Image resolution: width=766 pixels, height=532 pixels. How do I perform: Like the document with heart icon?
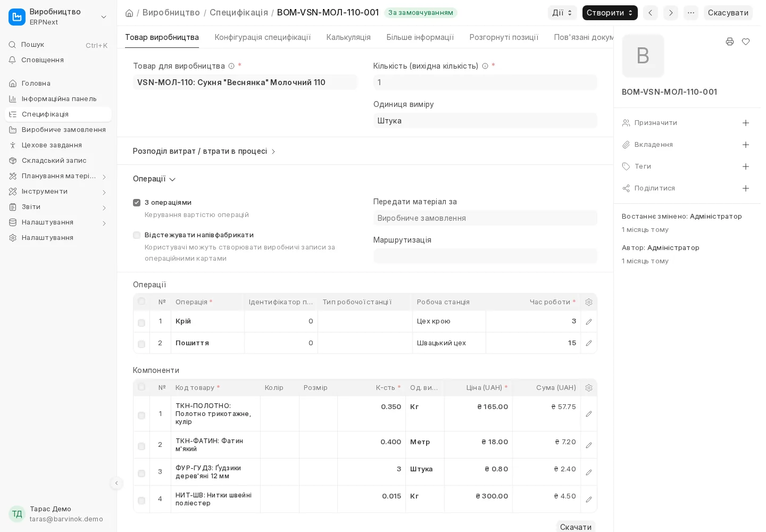click(x=746, y=41)
